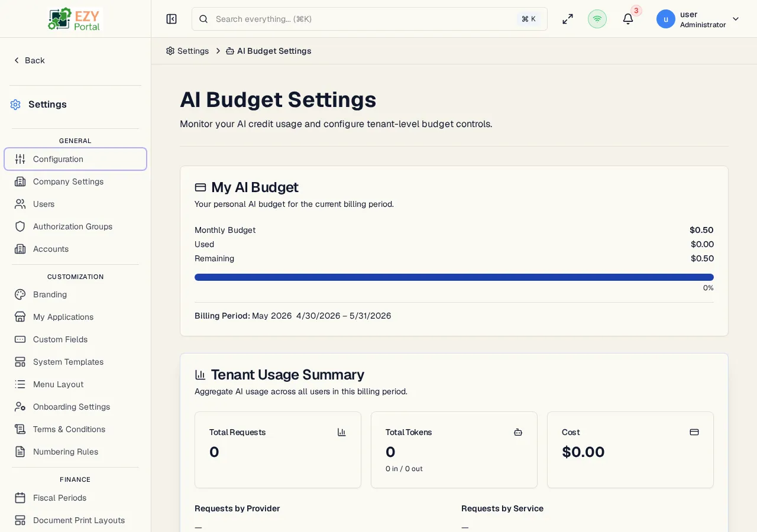Open Company Settings in sidebar

75,181
